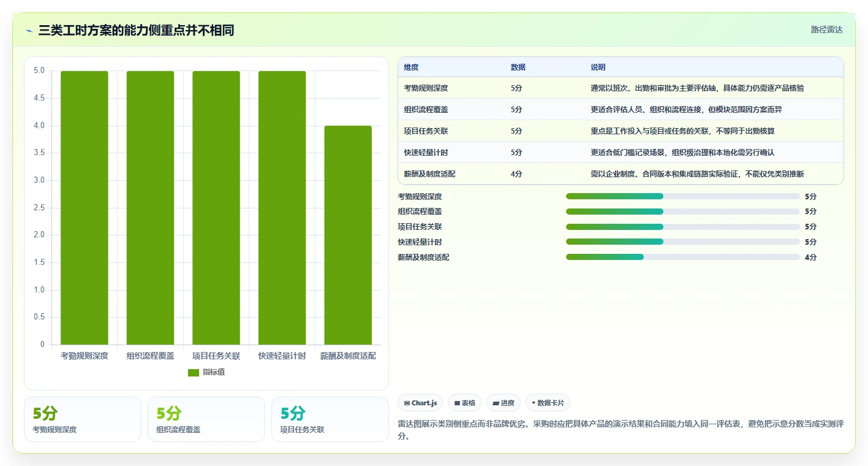
Task: Click the 2.5 y-axis tick label
Action: click(39, 208)
